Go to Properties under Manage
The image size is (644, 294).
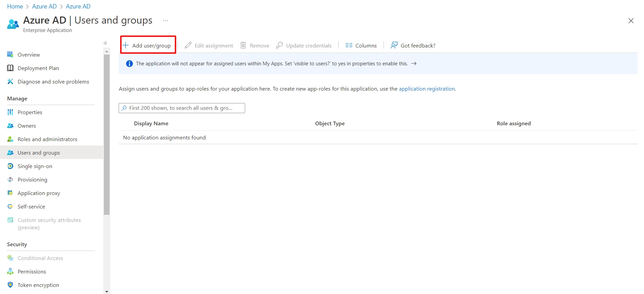(30, 112)
